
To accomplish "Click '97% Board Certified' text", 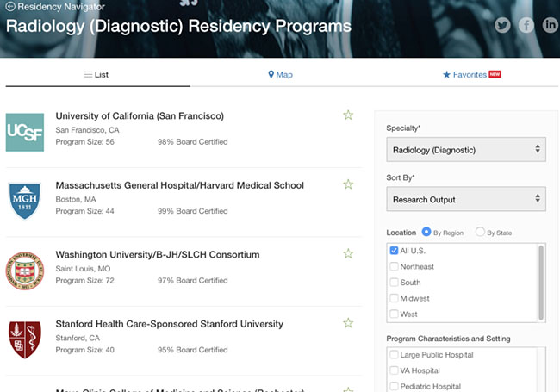I will [x=193, y=280].
